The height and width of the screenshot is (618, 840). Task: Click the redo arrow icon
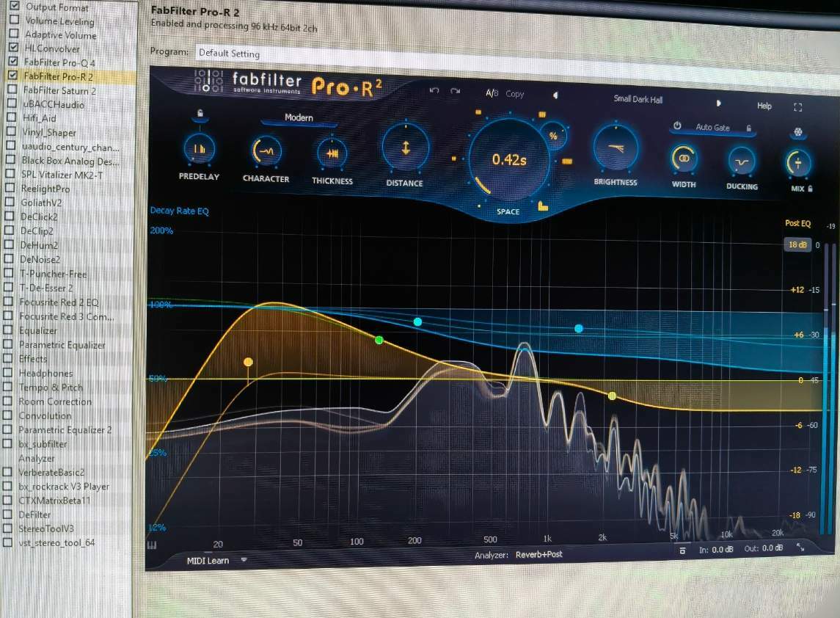tap(456, 91)
